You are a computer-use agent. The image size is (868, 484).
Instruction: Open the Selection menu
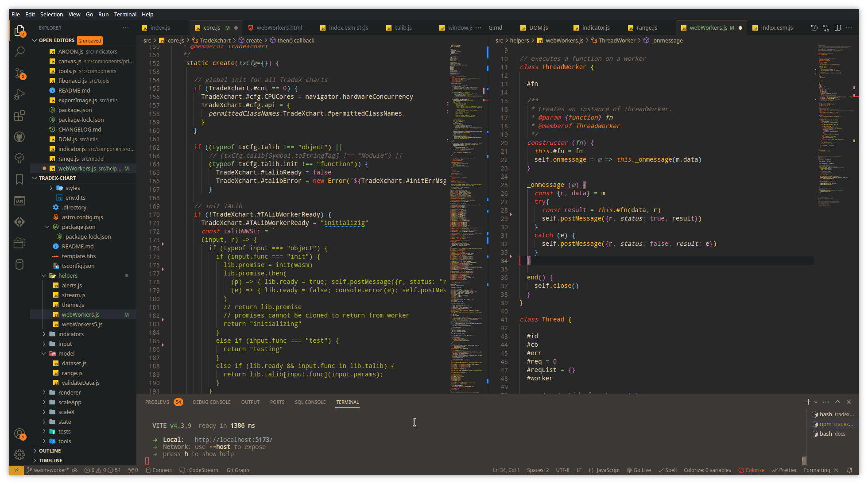point(51,14)
